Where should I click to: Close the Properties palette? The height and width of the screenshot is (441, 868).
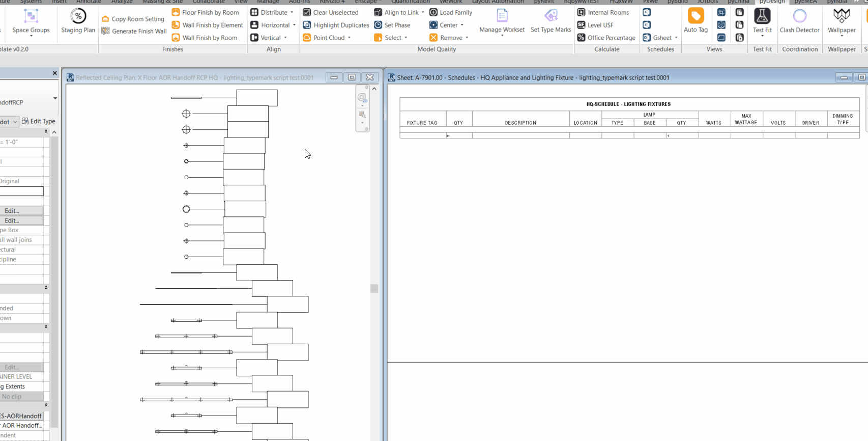[55, 73]
